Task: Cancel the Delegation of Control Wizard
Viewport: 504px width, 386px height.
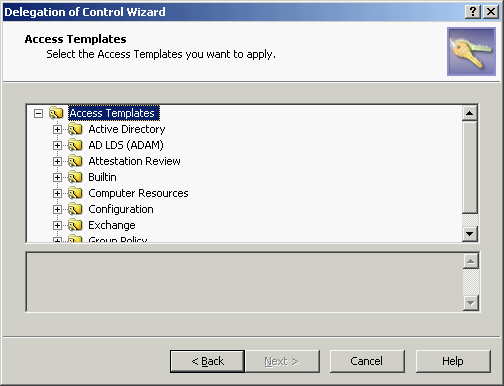Action: coord(367,361)
